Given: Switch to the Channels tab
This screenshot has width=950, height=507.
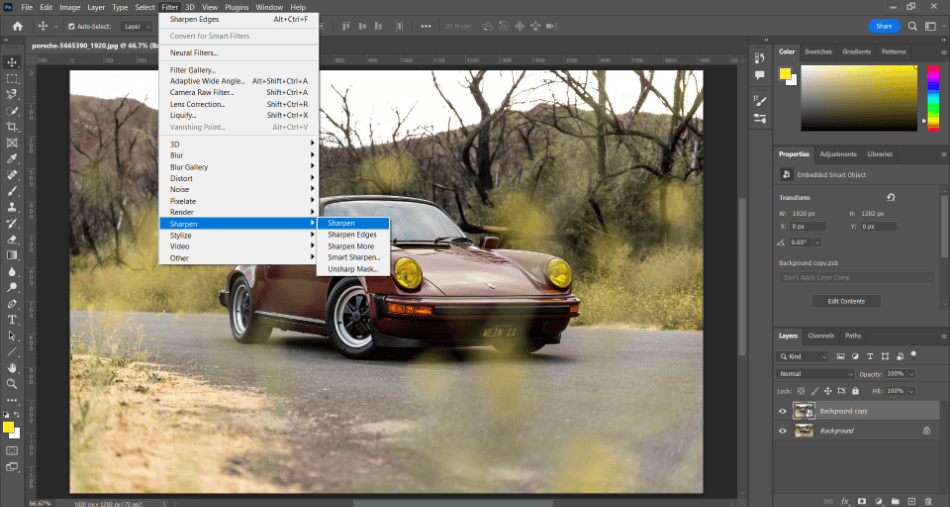Looking at the screenshot, I should pos(821,336).
